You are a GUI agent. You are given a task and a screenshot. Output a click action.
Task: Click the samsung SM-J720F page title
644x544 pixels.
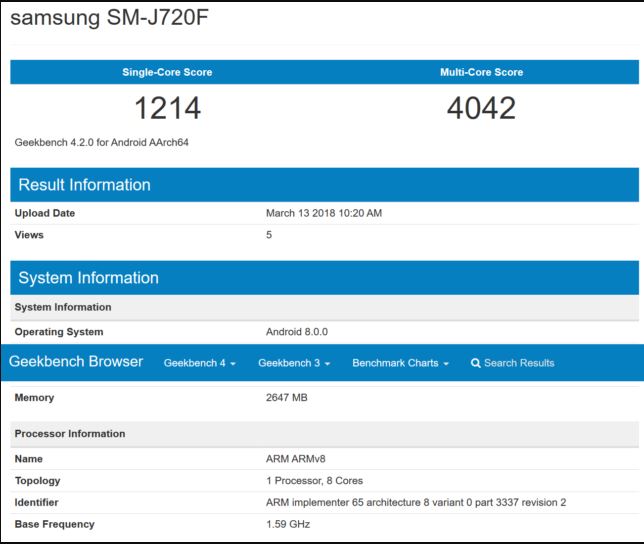[109, 18]
